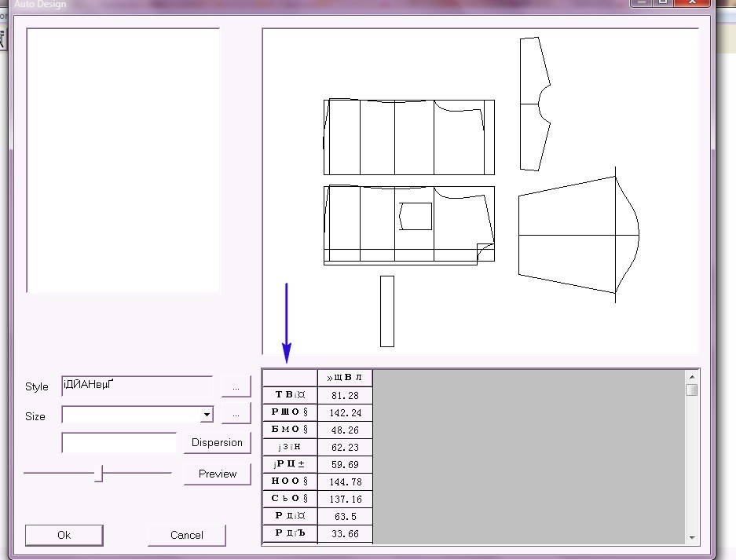Viewport: 736px width, 560px height.
Task: Click the empty style preview pane
Action: pos(123,160)
